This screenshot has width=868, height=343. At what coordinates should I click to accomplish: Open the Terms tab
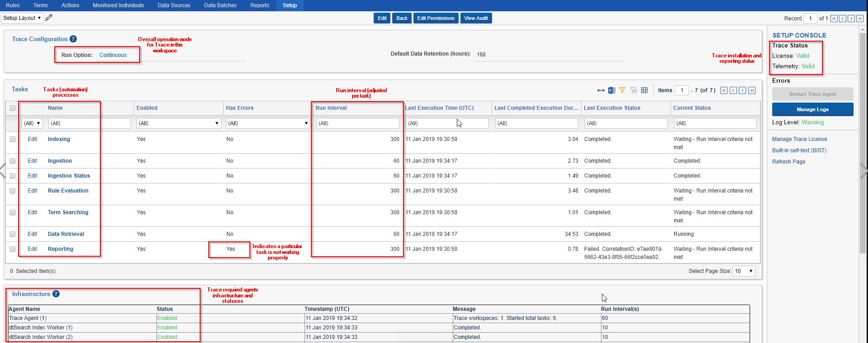(41, 5)
